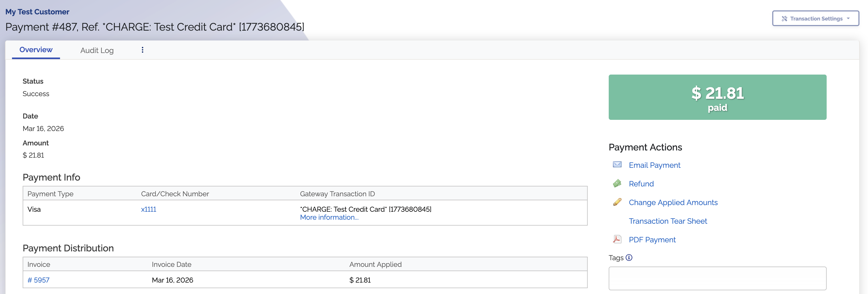Click the Refund link
868x294 pixels.
tap(641, 184)
